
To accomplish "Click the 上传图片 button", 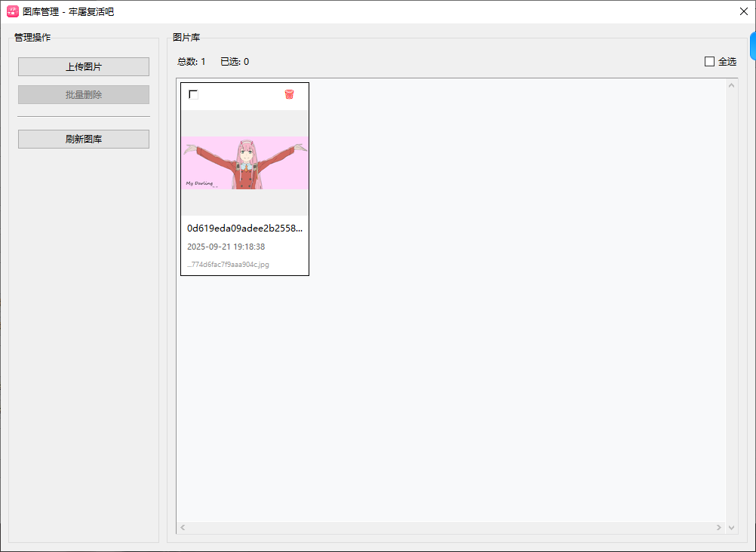I will (84, 67).
